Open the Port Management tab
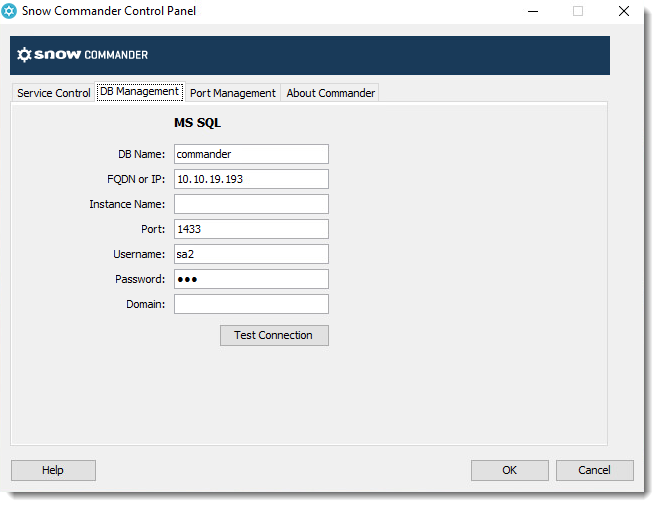 [233, 93]
